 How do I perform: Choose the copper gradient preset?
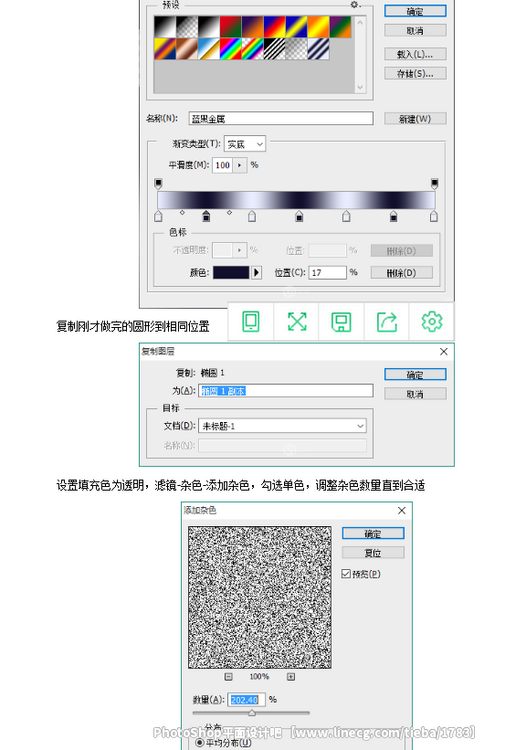coord(186,49)
